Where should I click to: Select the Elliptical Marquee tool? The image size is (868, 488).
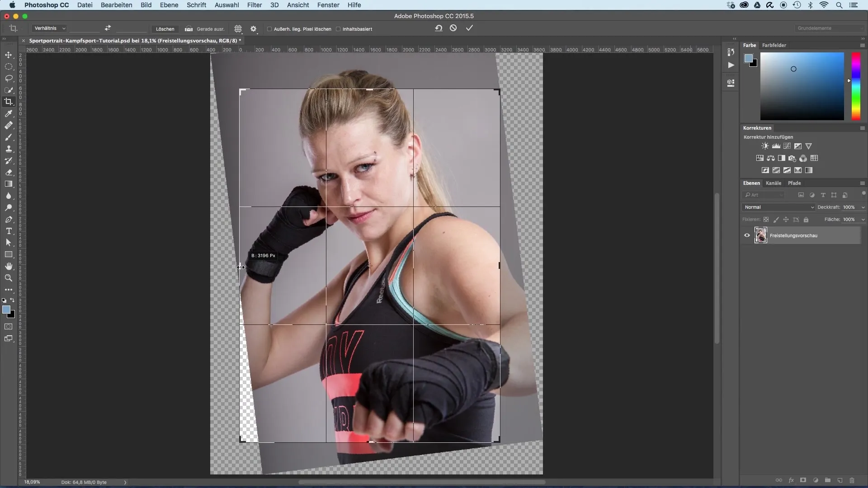point(9,66)
